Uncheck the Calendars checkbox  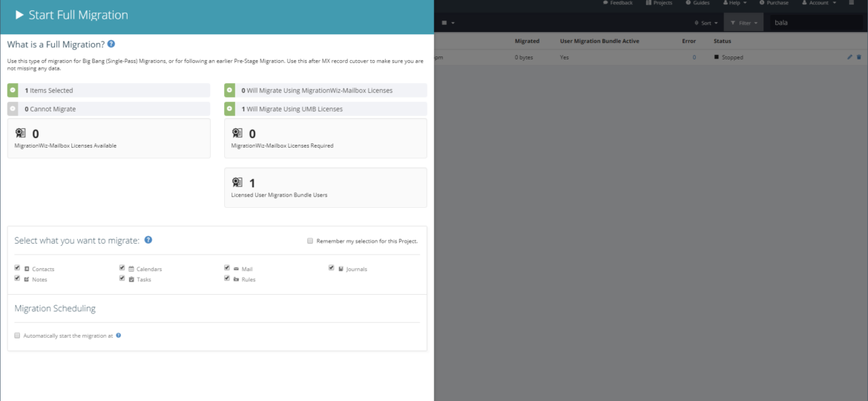point(122,267)
